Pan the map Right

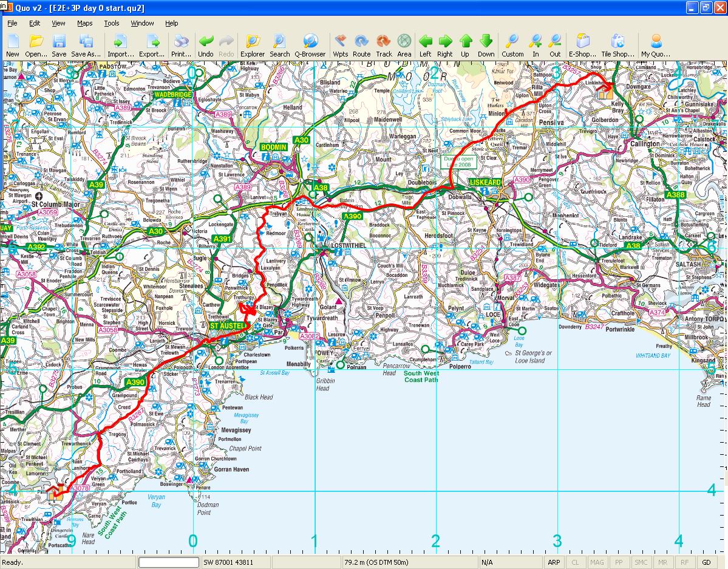pos(445,46)
